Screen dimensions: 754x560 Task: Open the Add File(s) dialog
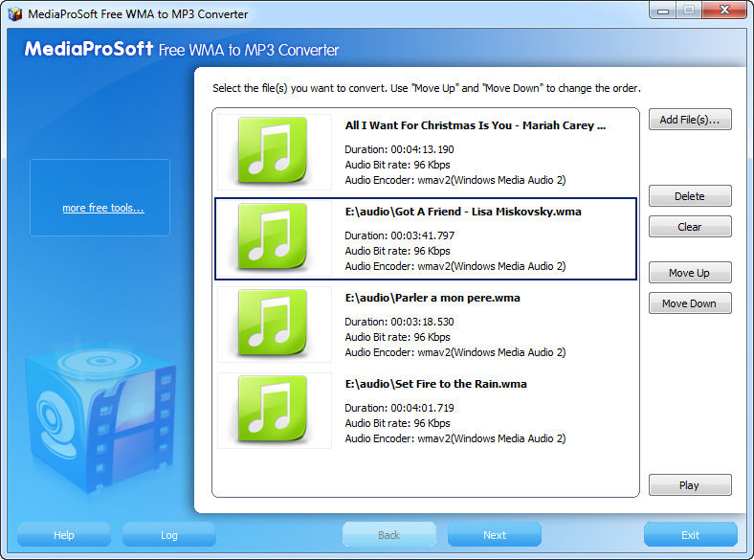(690, 120)
